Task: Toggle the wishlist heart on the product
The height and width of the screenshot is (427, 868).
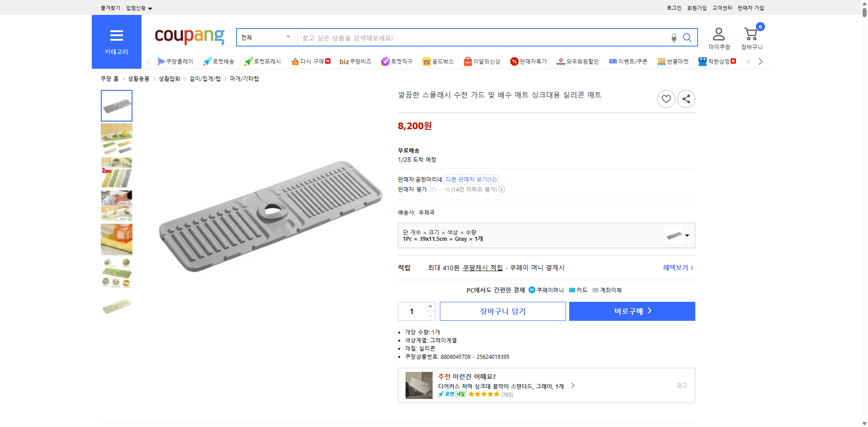Action: coord(666,99)
